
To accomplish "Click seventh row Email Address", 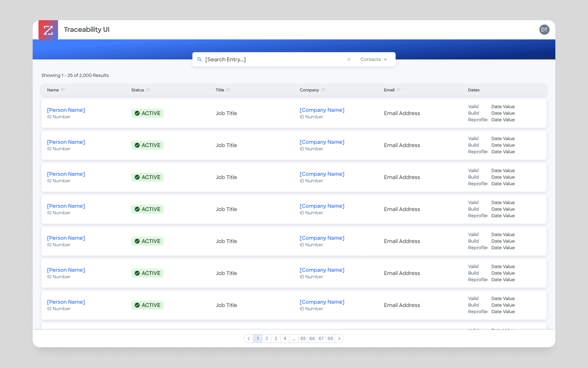I will click(x=402, y=305).
